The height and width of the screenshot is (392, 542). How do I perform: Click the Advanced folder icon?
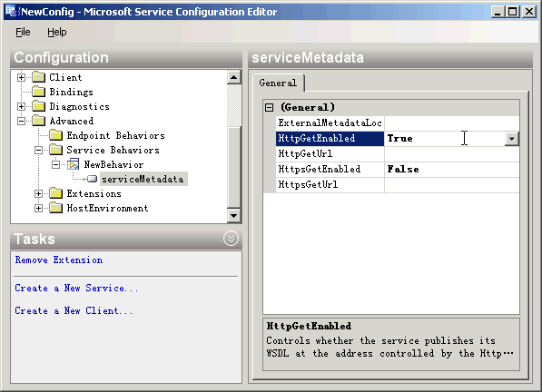[39, 121]
